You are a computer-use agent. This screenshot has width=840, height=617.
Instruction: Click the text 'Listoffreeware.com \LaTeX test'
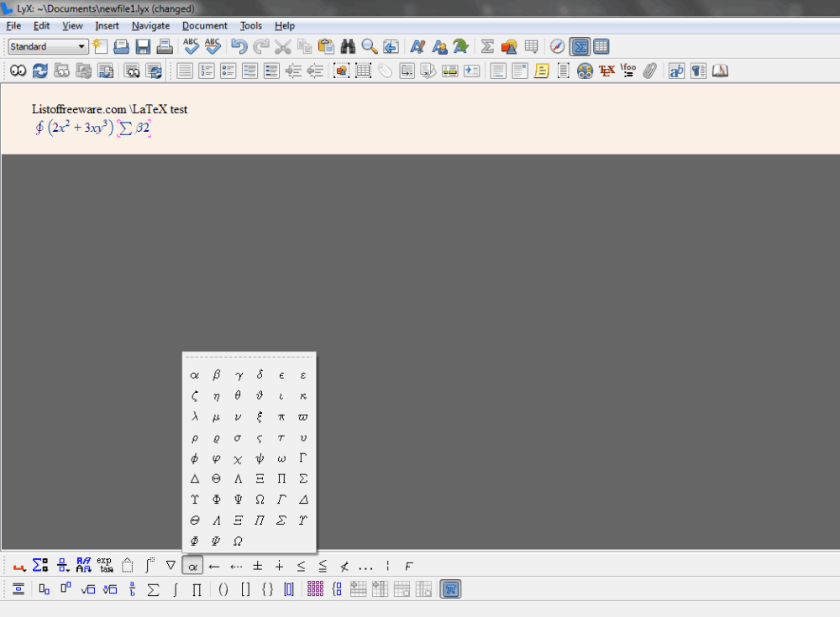[x=109, y=109]
